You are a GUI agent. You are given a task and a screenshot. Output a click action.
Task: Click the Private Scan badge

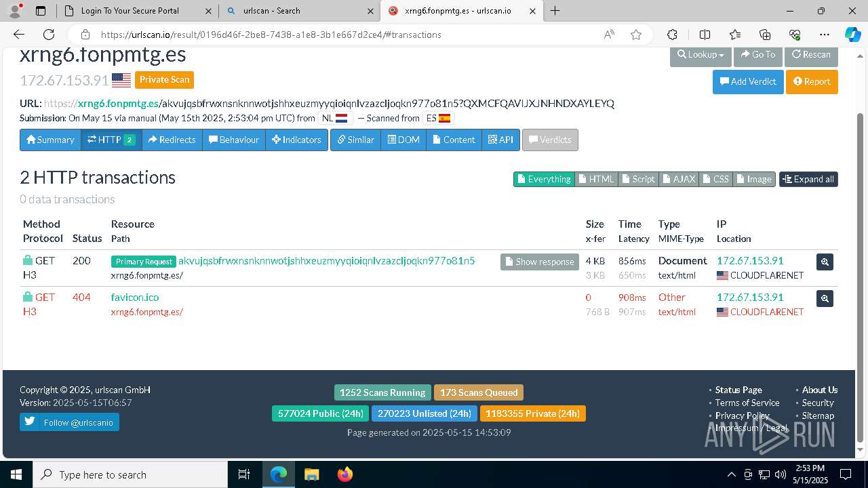[164, 80]
